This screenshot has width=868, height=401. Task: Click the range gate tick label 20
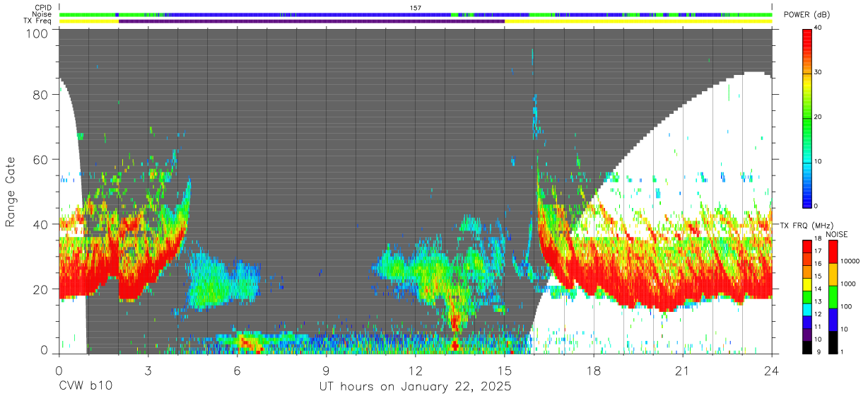42,289
